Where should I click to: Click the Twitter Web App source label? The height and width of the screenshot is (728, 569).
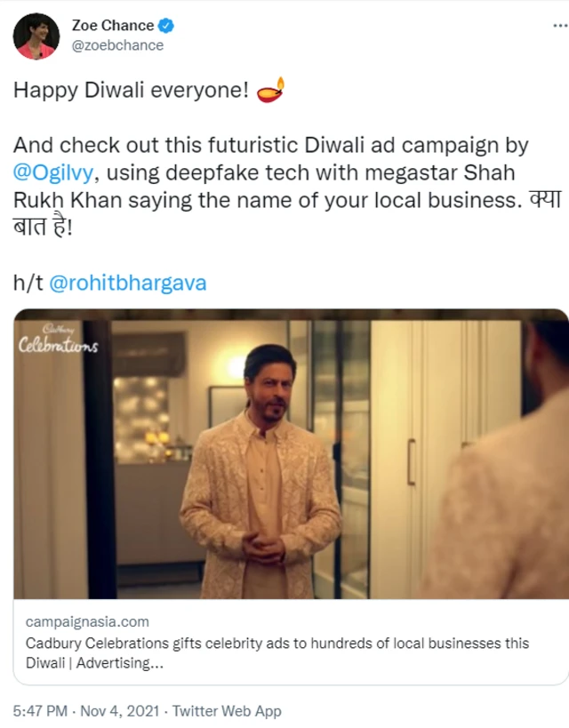[x=227, y=711]
